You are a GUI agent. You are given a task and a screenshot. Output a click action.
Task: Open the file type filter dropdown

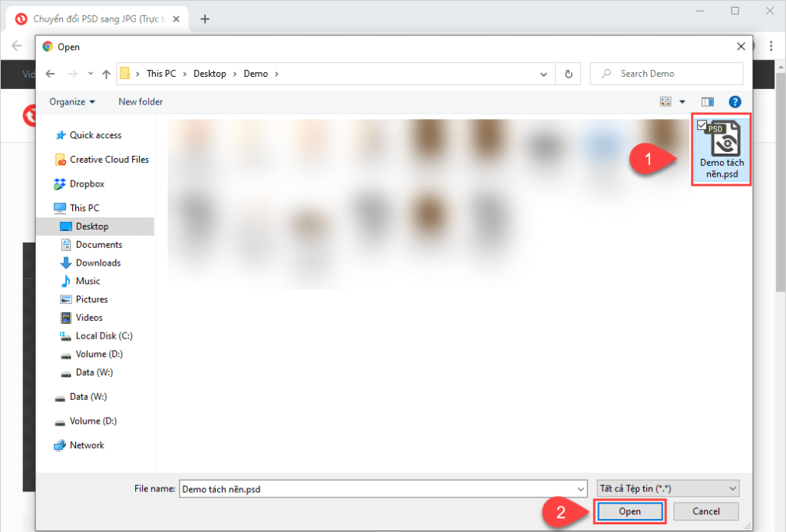[668, 488]
